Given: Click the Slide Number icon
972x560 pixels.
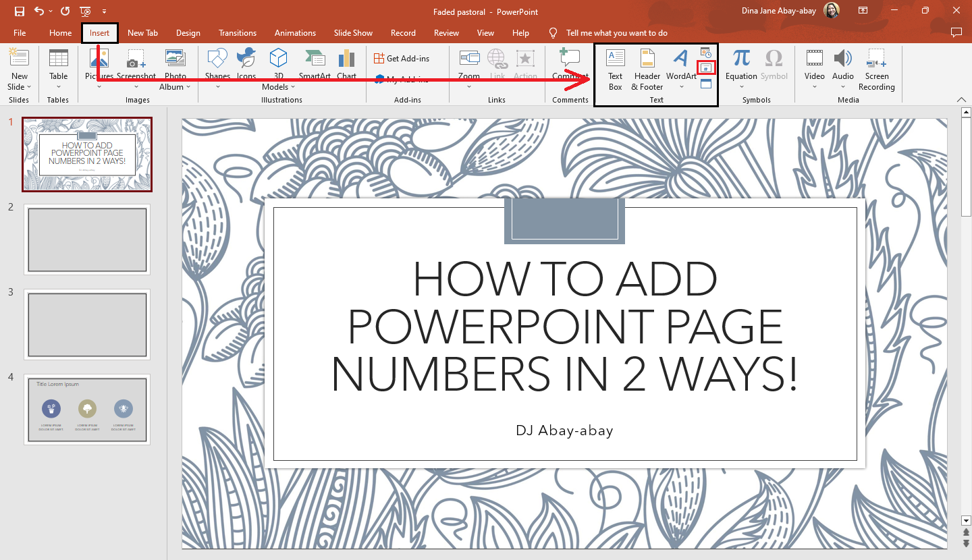Looking at the screenshot, I should point(706,68).
